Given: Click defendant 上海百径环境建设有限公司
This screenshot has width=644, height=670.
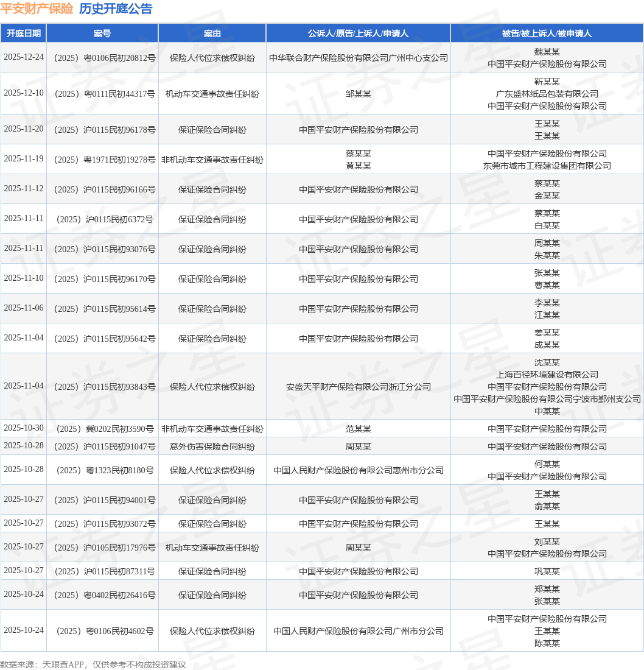Looking at the screenshot, I should (x=547, y=375).
